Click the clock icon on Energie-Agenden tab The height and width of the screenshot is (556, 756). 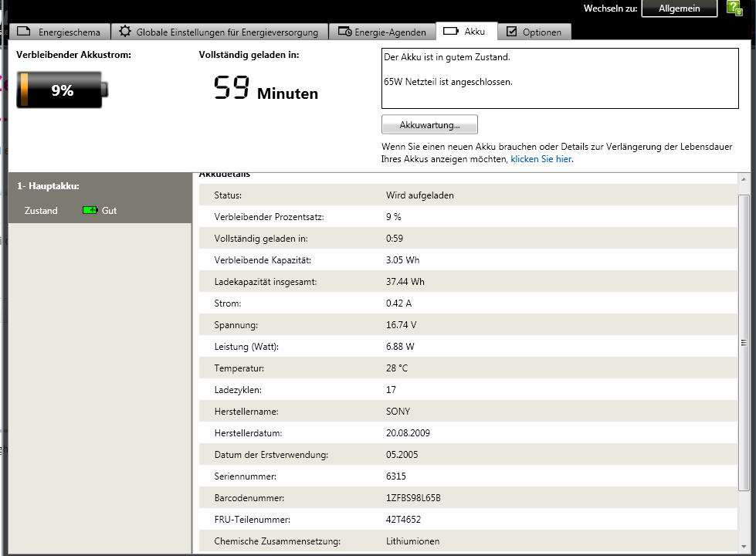(344, 32)
